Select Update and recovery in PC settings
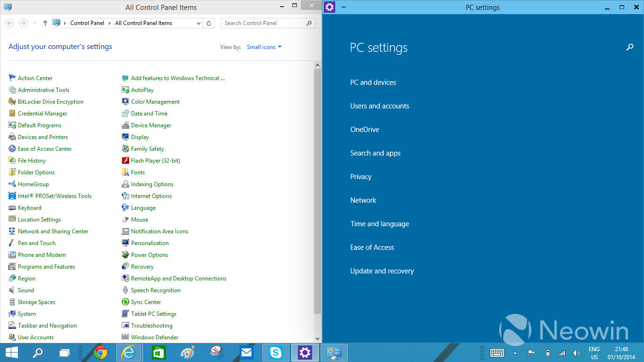 [x=382, y=271]
